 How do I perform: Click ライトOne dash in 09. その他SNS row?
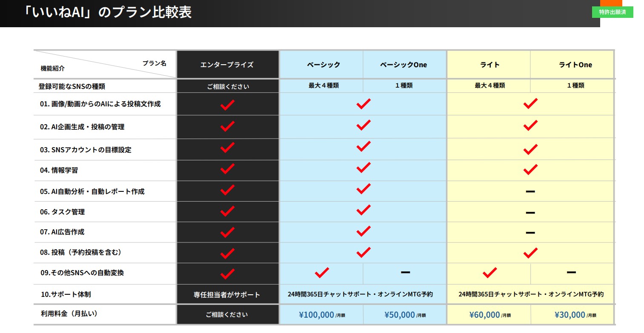(x=571, y=272)
